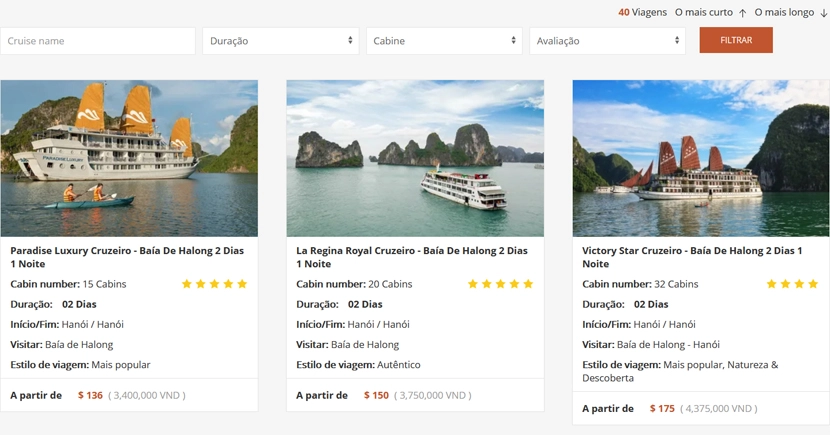Viewport: 830px width, 435px height.
Task: Click the 3,400,000 VND price text
Action: coord(147,395)
